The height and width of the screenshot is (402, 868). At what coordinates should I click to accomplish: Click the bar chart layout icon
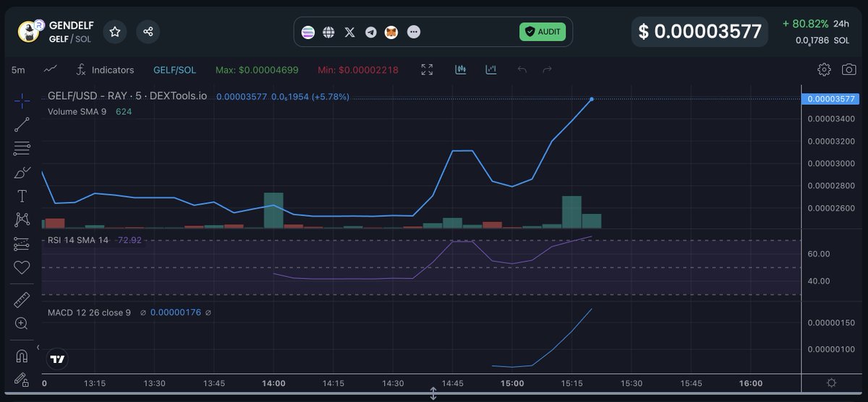point(491,70)
